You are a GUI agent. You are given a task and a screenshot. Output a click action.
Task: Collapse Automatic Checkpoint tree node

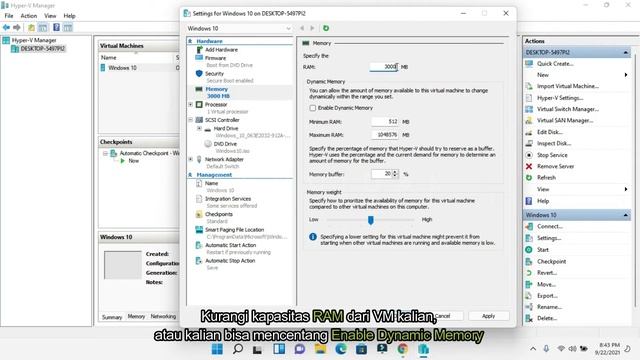click(x=105, y=153)
